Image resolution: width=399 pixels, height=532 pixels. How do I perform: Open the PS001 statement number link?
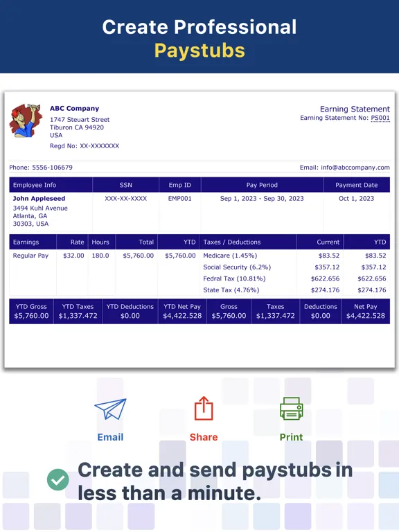pyautogui.click(x=380, y=118)
